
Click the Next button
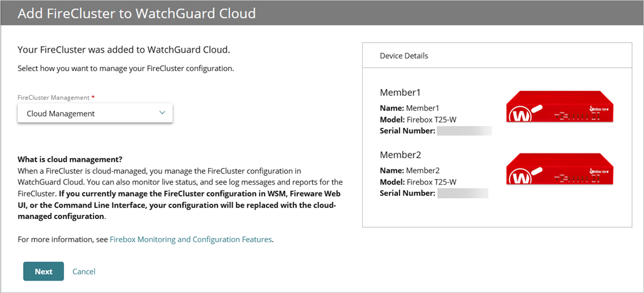point(43,272)
